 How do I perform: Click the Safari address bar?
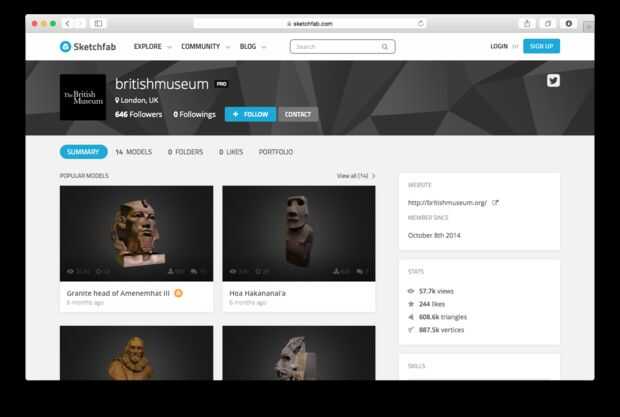[x=310, y=24]
